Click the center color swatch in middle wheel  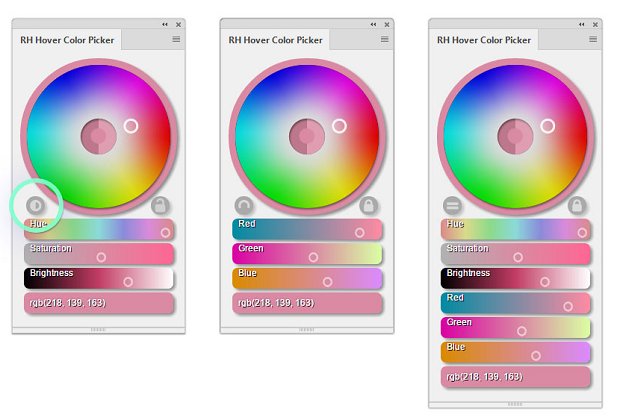coord(307,136)
